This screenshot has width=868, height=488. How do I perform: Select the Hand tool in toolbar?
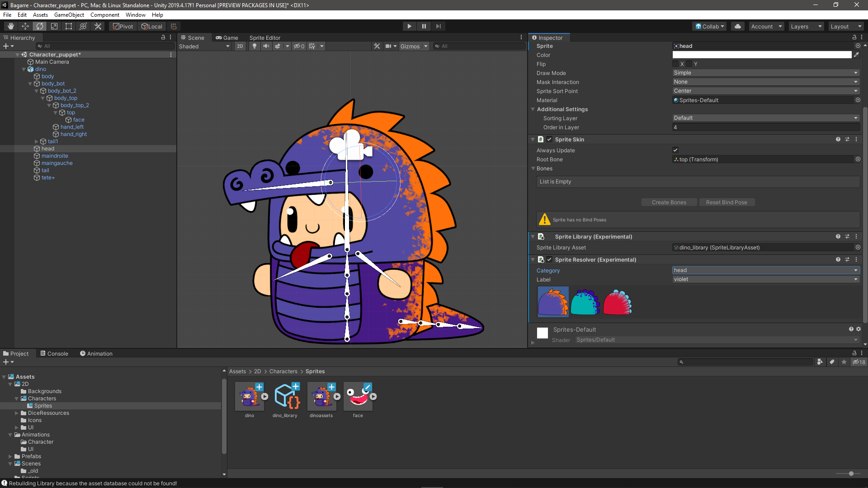pyautogui.click(x=11, y=26)
